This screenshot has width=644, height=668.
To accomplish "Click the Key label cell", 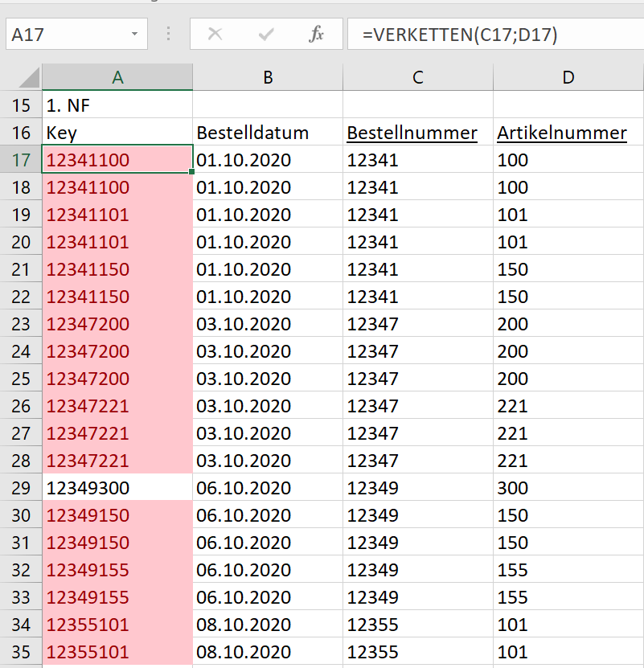I will [117, 132].
